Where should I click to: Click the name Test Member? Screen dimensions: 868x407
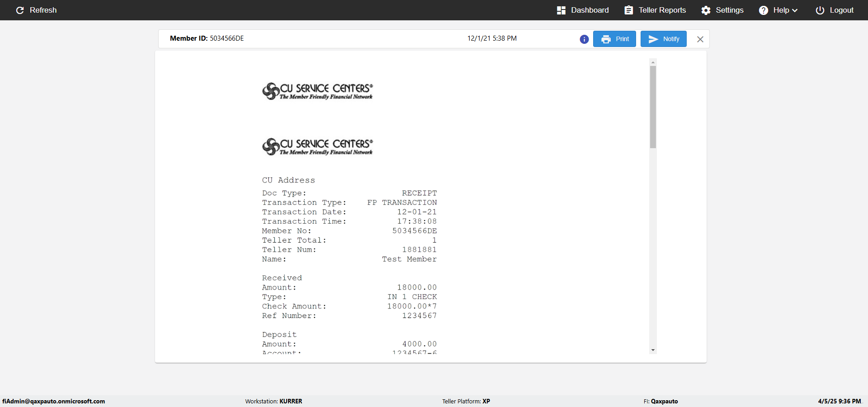coord(409,259)
